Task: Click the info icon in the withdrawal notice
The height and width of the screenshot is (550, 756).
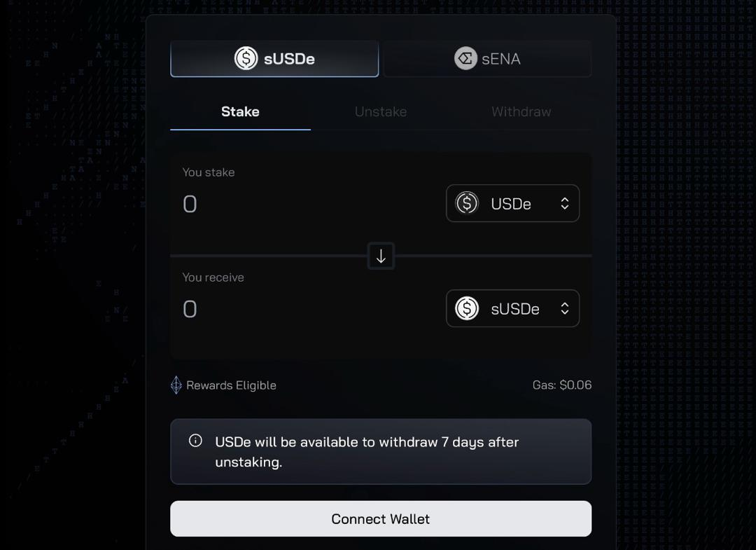Action: pyautogui.click(x=194, y=441)
